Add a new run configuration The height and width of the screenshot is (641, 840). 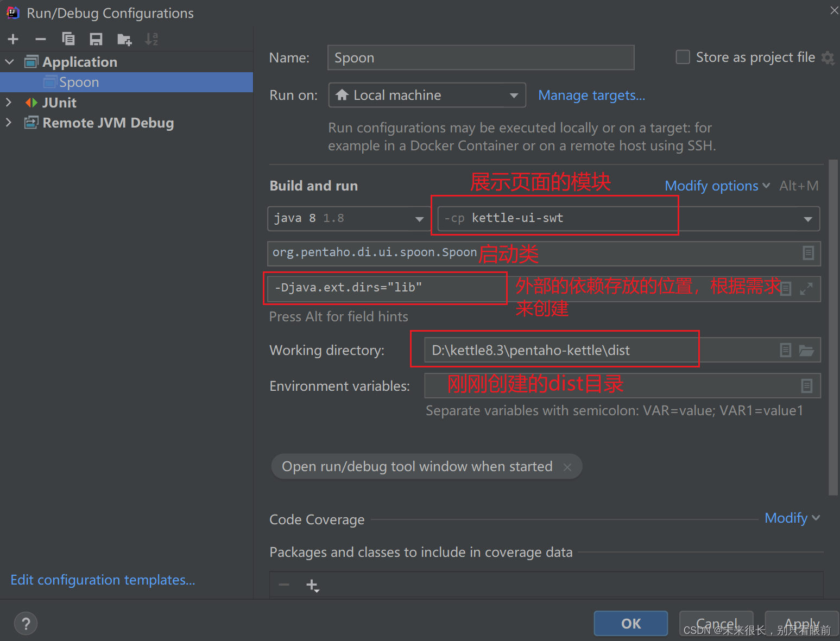pos(13,39)
